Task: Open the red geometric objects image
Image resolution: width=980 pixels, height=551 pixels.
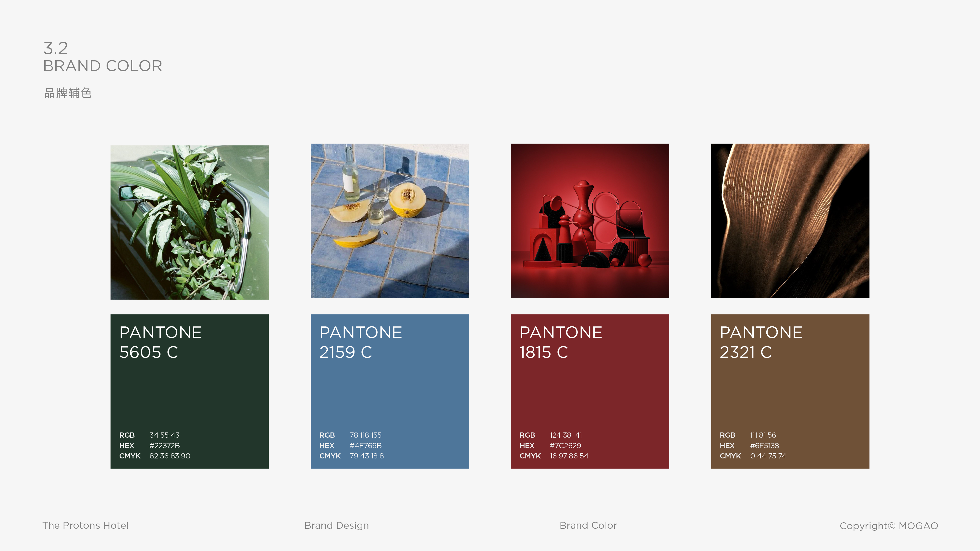Action: point(590,221)
